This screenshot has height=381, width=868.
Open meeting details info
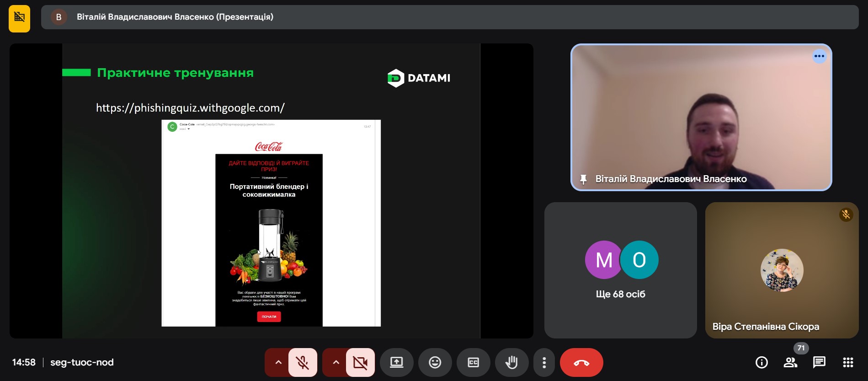coord(761,362)
